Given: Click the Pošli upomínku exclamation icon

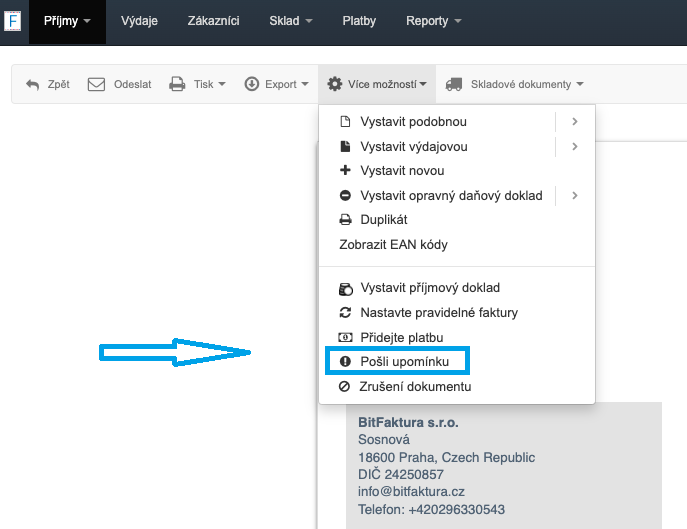Looking at the screenshot, I should coord(345,361).
